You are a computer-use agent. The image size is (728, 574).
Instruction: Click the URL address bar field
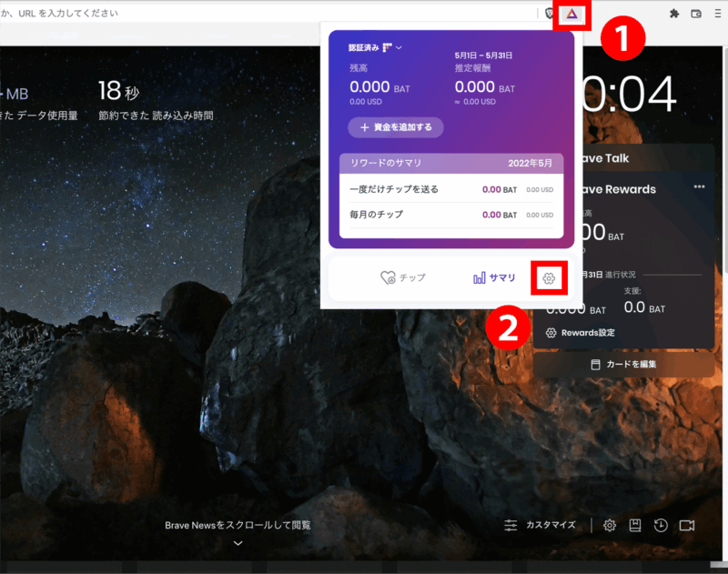coord(273,14)
